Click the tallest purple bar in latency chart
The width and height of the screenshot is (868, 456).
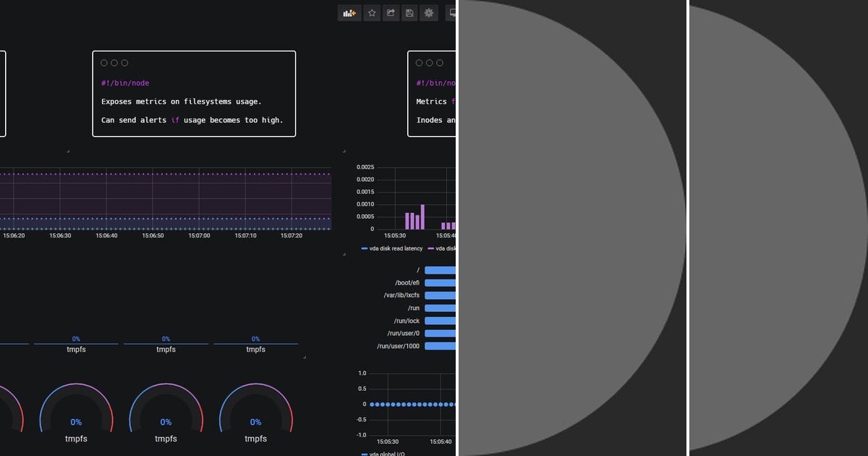[422, 216]
